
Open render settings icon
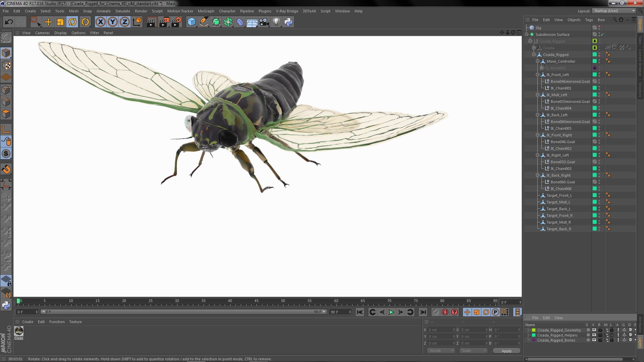pyautogui.click(x=176, y=22)
